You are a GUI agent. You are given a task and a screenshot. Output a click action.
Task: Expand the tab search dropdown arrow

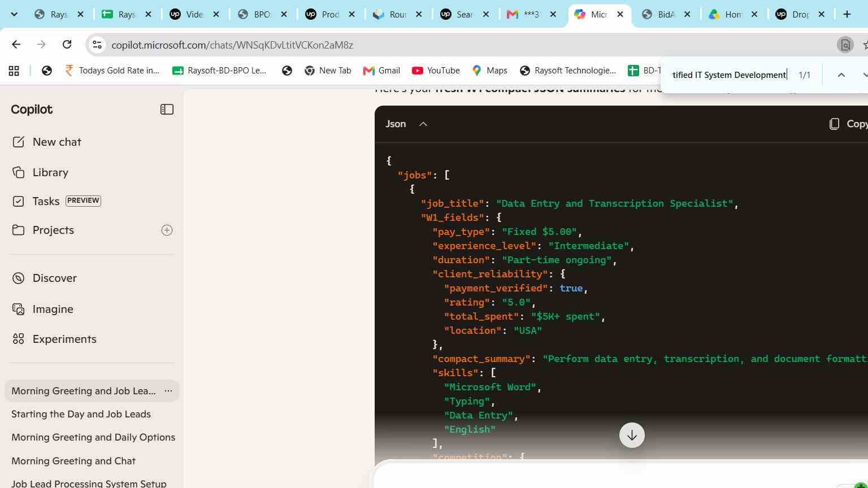click(14, 14)
